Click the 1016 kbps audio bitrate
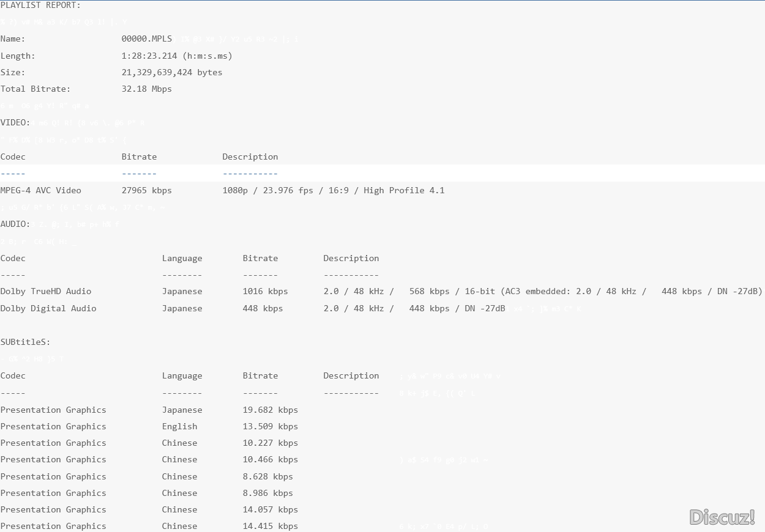 265,292
